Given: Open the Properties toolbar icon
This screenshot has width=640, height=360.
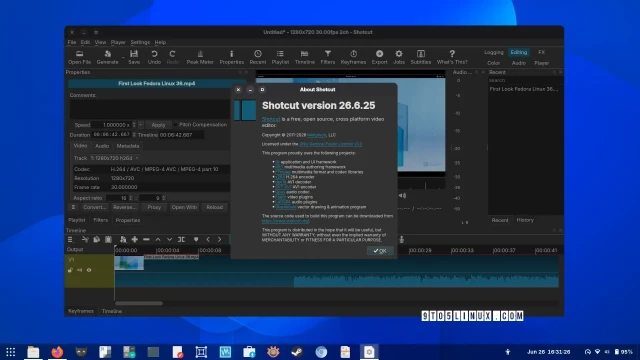Looking at the screenshot, I should [231, 57].
